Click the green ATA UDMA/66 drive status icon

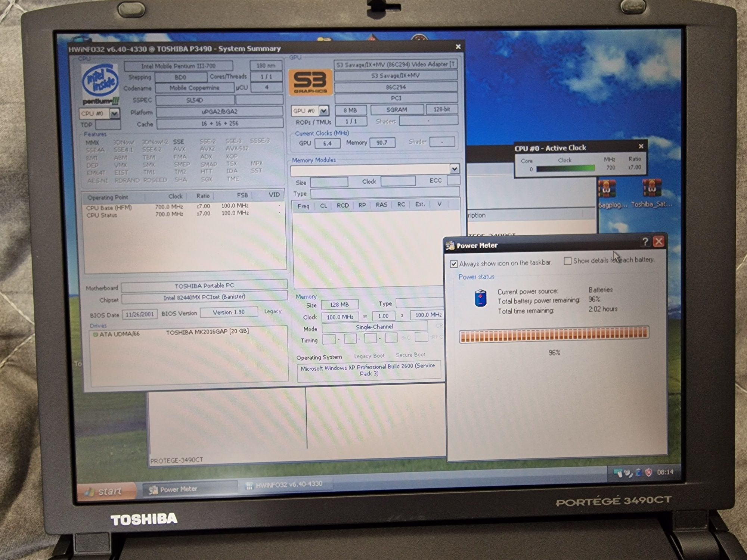pyautogui.click(x=95, y=334)
